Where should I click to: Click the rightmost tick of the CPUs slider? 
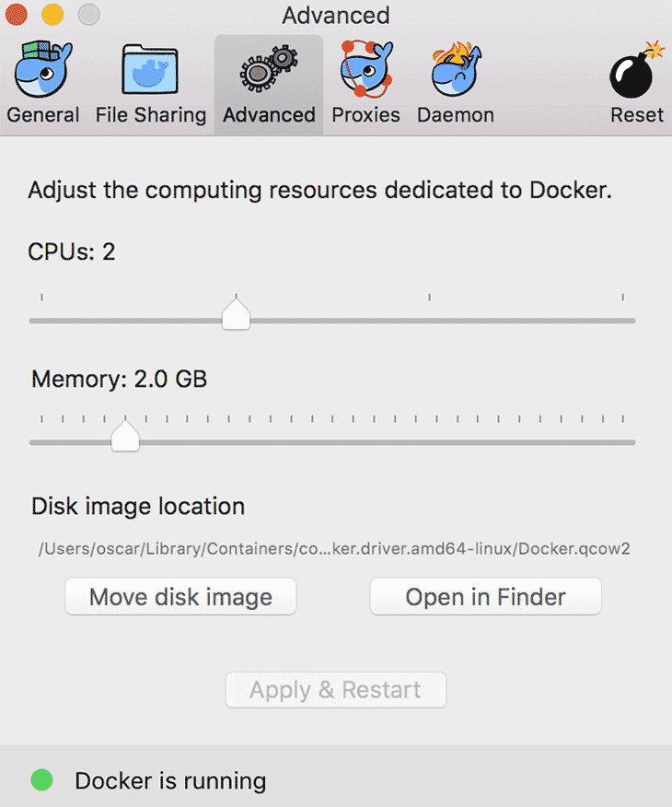[623, 298]
